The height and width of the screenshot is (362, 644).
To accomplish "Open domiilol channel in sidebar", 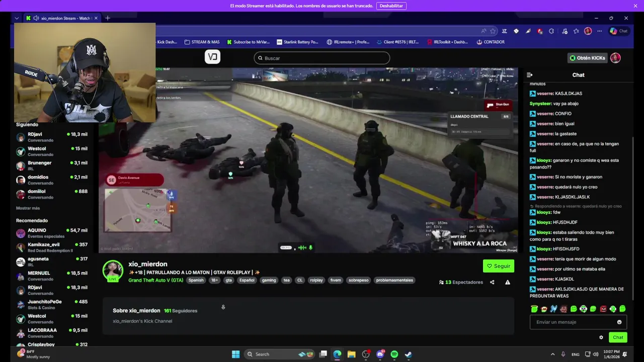I will pyautogui.click(x=51, y=194).
